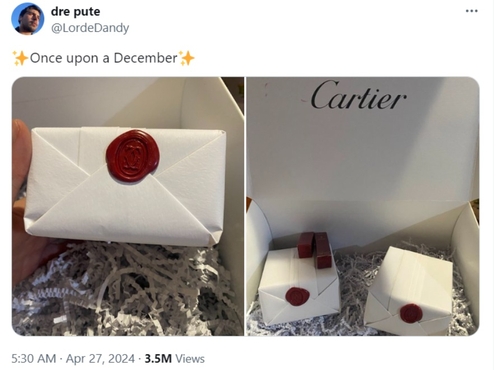Click the 5:30 AM timestamp
The height and width of the screenshot is (370, 500).
[34, 359]
